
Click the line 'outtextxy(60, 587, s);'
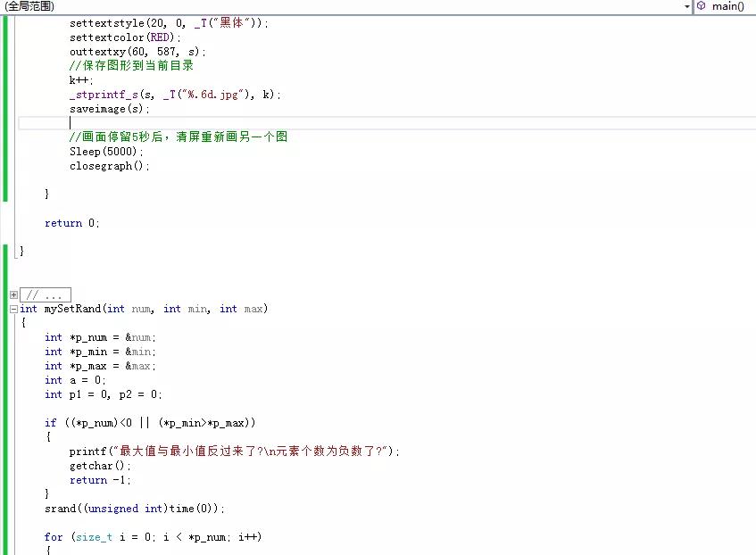coord(137,52)
